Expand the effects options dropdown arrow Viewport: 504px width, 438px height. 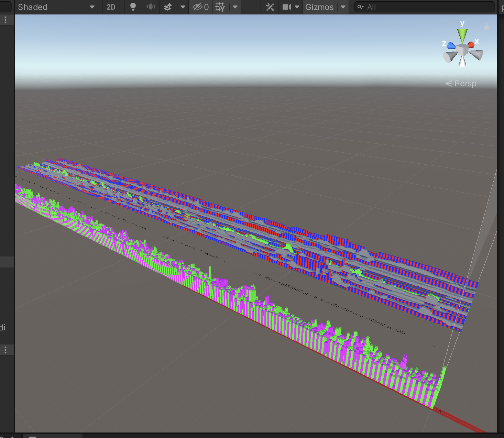pos(183,7)
